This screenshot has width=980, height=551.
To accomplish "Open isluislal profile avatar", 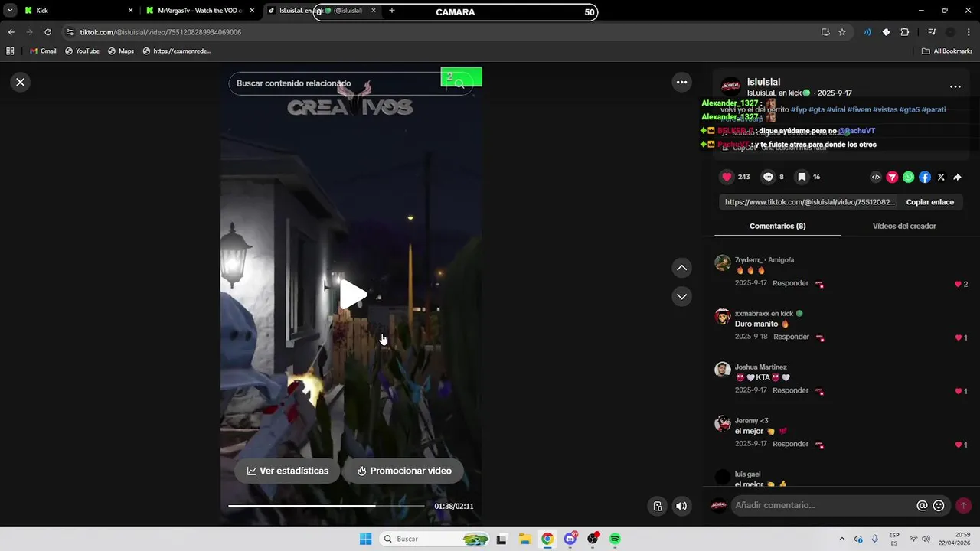I will tap(730, 86).
